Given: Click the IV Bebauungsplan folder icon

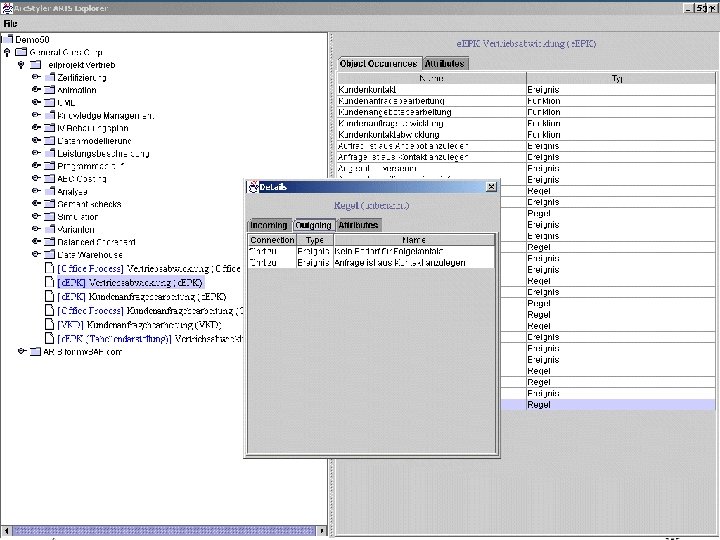Looking at the screenshot, I should tap(50, 128).
